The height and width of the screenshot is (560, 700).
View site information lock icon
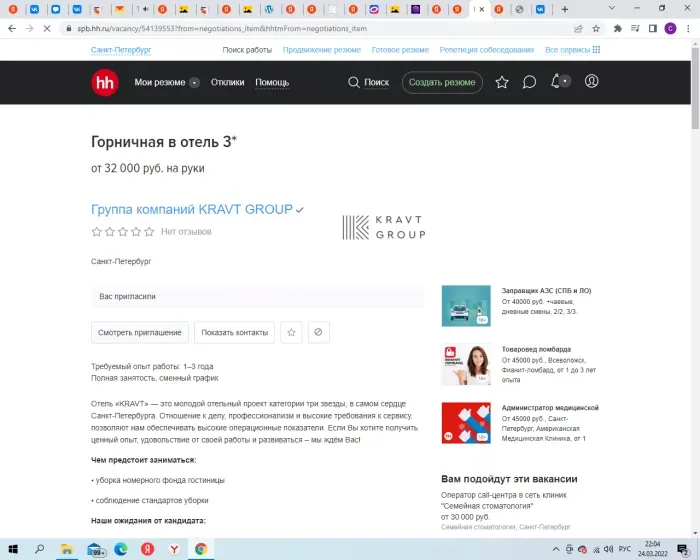[x=68, y=29]
